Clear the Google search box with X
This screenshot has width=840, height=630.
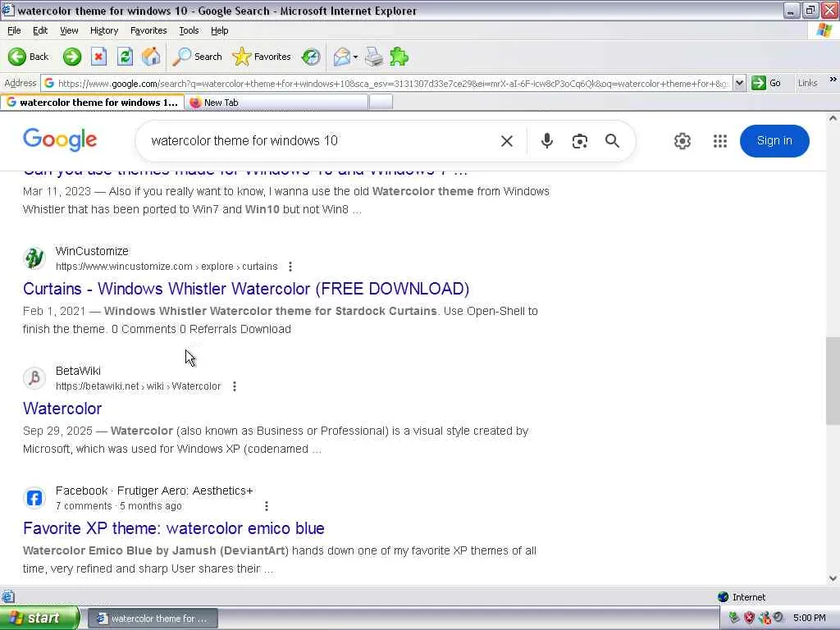[507, 141]
